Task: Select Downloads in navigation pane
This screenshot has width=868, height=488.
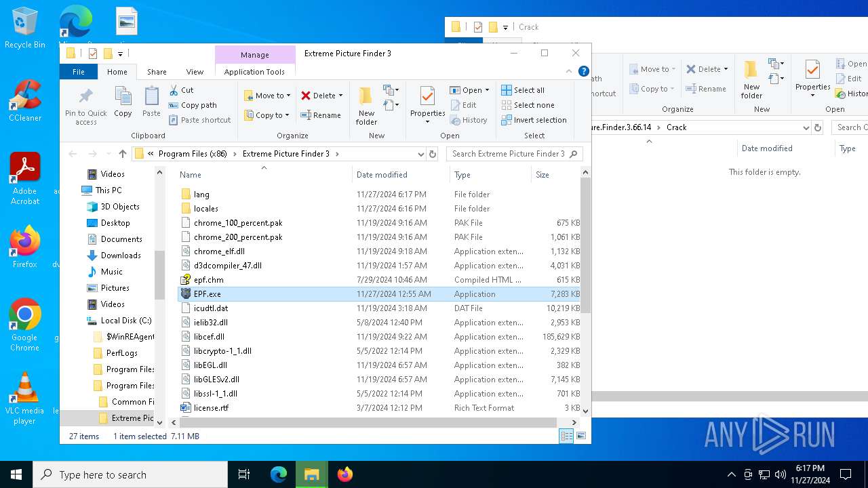Action: pos(121,256)
